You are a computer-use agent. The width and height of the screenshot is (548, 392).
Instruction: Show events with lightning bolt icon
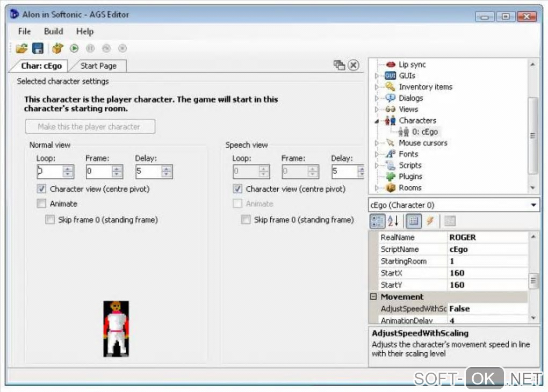(x=430, y=221)
